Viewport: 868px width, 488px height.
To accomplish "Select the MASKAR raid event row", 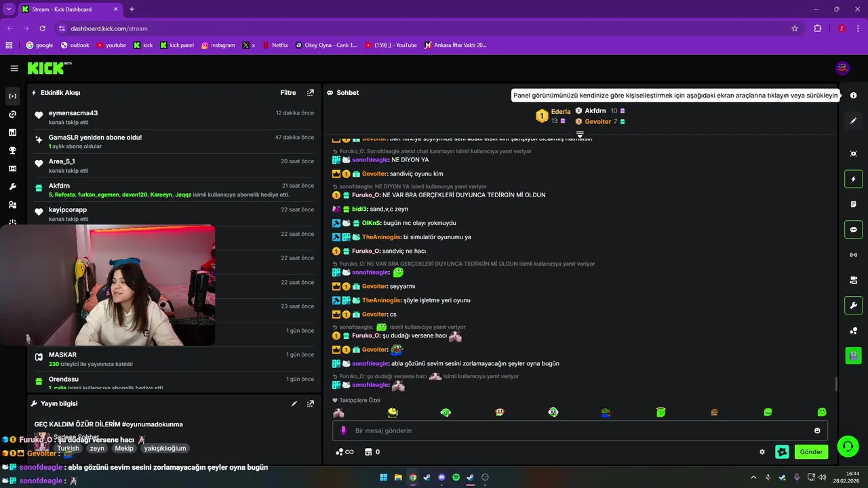I will pyautogui.click(x=174, y=359).
